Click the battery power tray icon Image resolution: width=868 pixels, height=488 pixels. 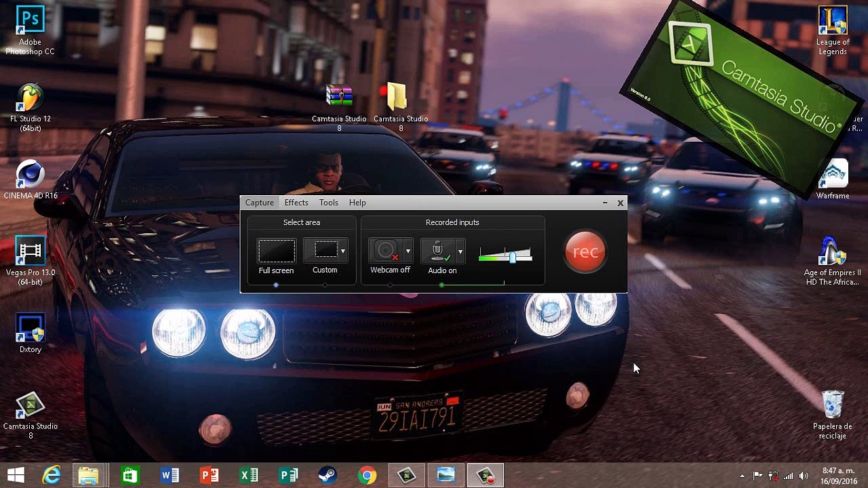click(772, 476)
